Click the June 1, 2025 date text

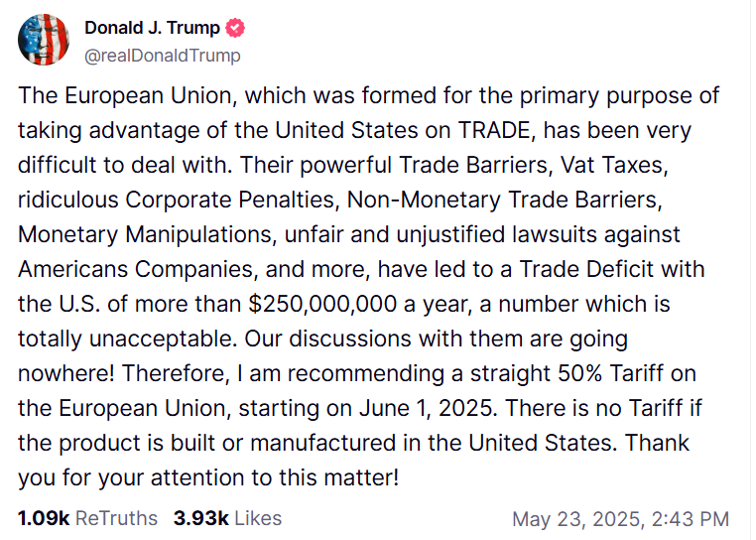tap(428, 408)
